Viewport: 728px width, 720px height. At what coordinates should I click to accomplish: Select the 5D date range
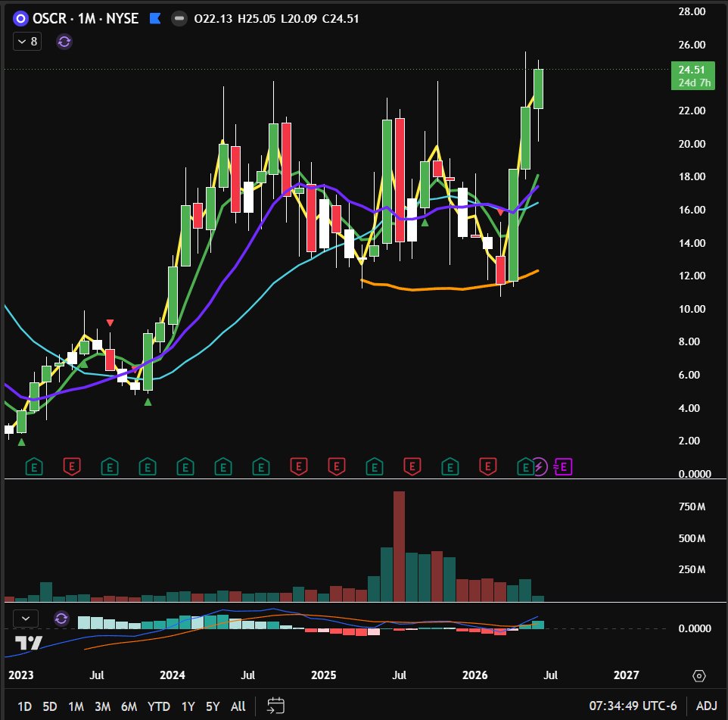pos(50,706)
